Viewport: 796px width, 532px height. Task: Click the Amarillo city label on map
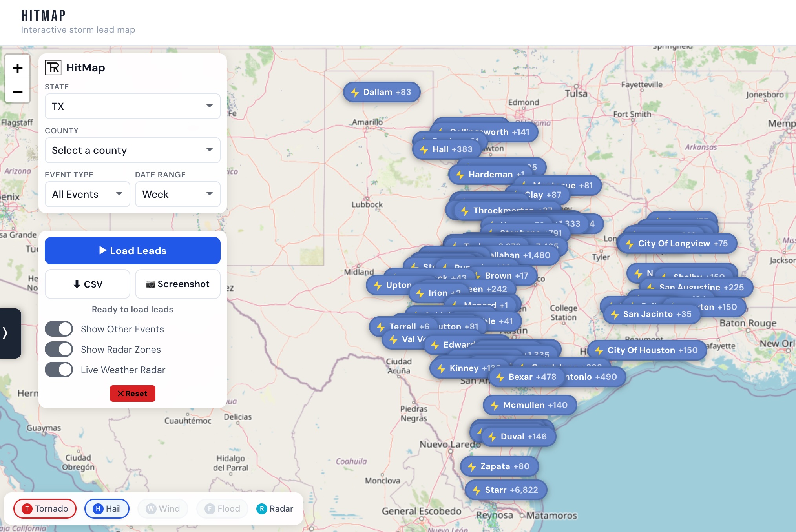pyautogui.click(x=367, y=122)
